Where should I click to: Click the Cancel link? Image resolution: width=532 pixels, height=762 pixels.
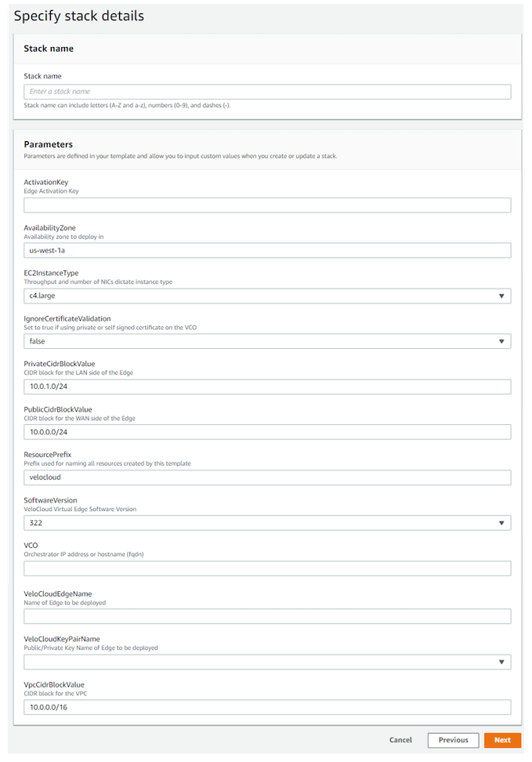400,740
